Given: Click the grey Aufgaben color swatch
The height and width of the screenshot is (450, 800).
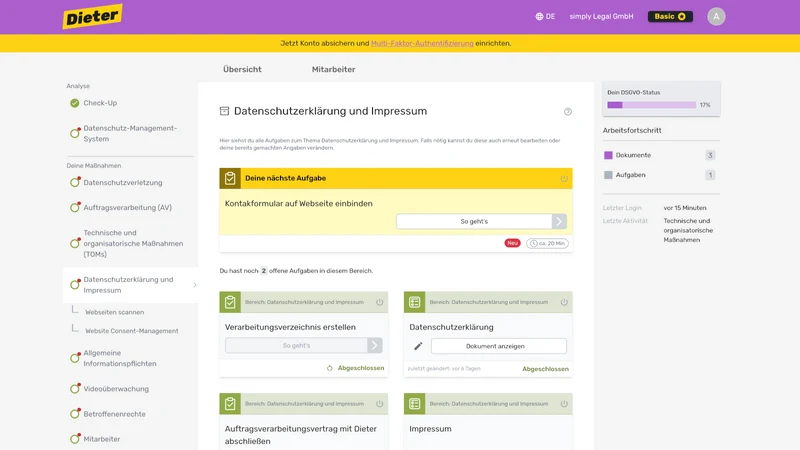Looking at the screenshot, I should coord(608,175).
